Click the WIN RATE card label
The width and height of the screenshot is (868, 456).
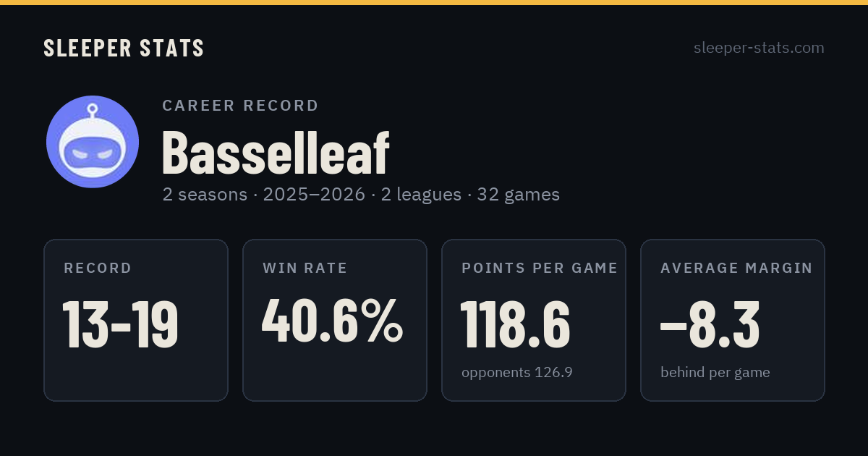pyautogui.click(x=305, y=268)
